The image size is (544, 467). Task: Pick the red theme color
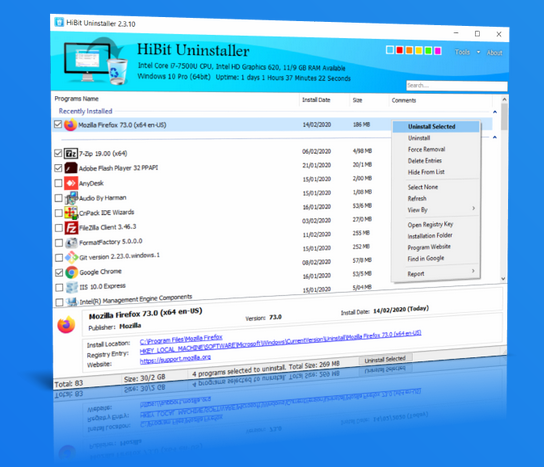(x=399, y=50)
